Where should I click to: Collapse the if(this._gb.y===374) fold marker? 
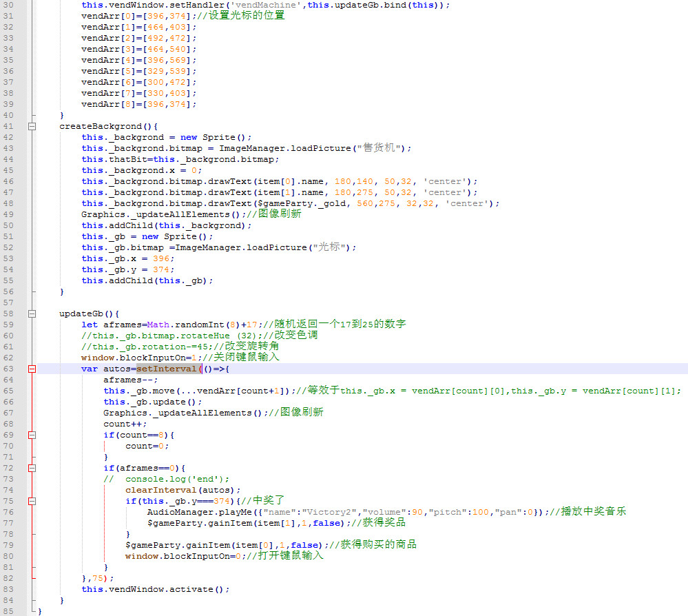32,501
